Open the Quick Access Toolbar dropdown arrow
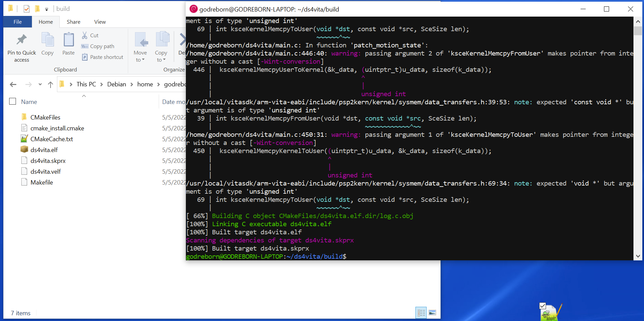Screen dimensions: 644x321 pos(46,9)
